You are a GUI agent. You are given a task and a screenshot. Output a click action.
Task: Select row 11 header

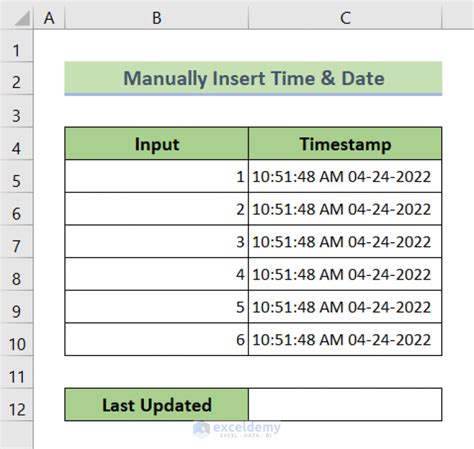click(16, 372)
